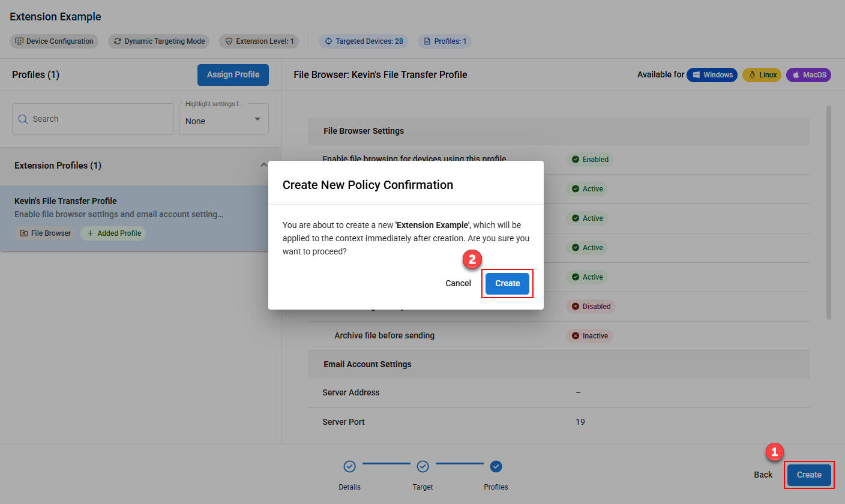Viewport: 845px width, 504px height.
Task: Click the MacOS apple badge
Action: 808,75
